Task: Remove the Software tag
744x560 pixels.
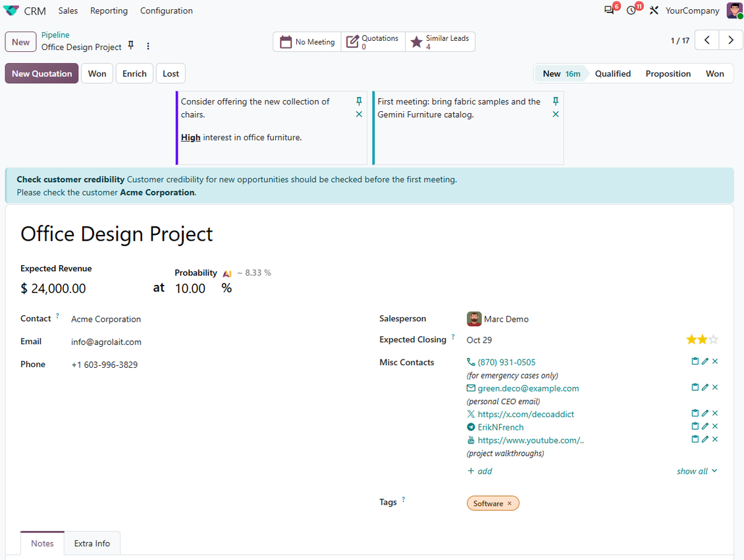Action: (x=510, y=503)
